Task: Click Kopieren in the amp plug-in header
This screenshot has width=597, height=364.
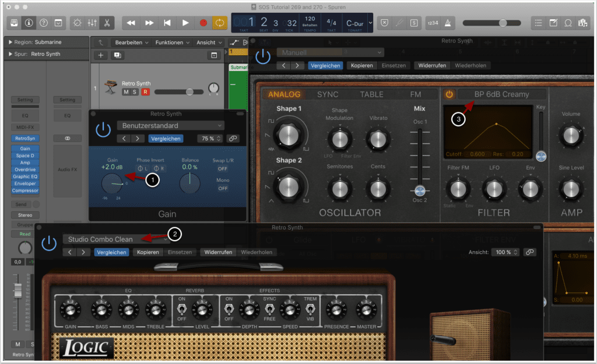Action: pyautogui.click(x=148, y=252)
